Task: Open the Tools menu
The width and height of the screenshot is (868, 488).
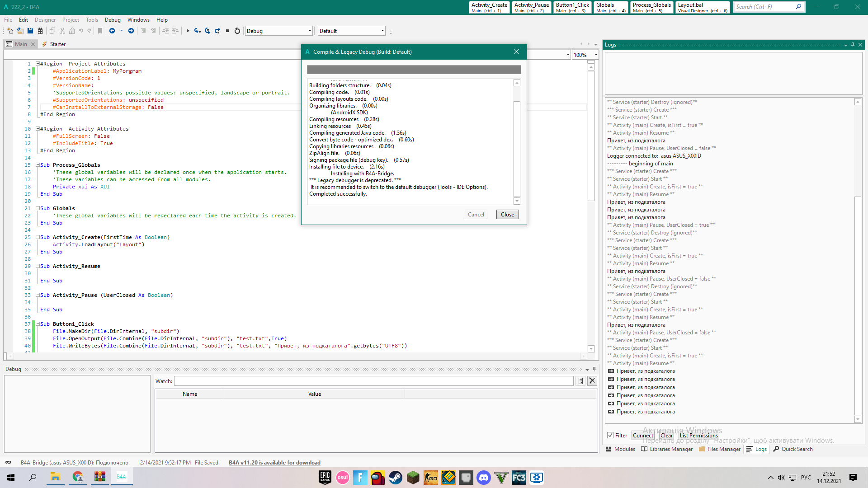Action: [92, 19]
